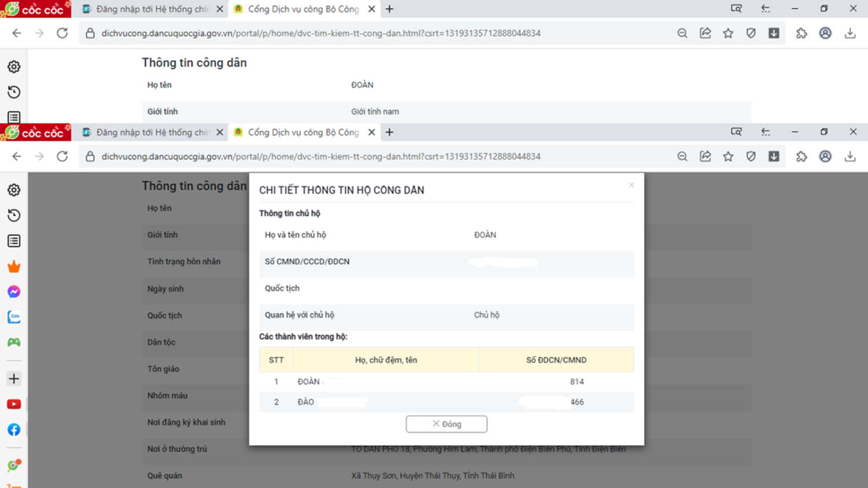Reload the page in the upper window

pos(62,34)
